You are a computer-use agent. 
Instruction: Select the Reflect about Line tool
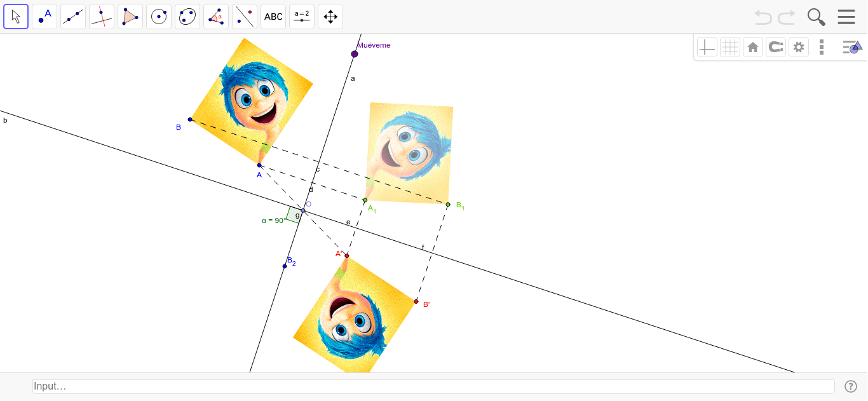(x=245, y=17)
